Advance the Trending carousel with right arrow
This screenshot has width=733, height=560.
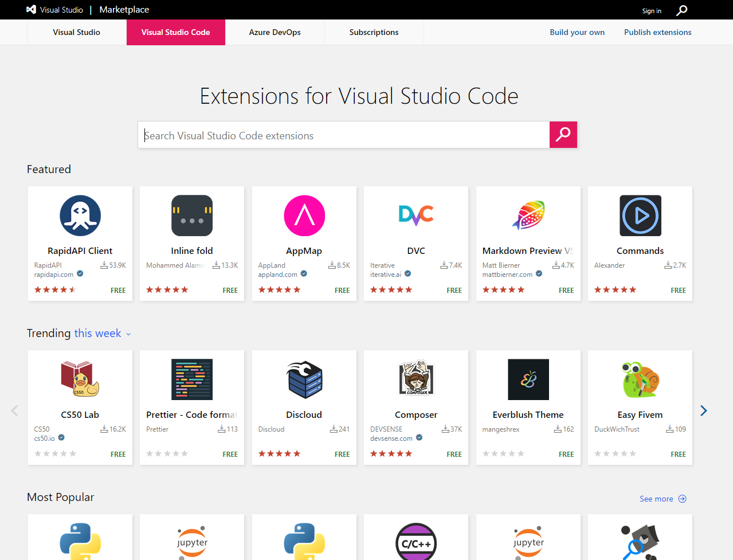[703, 410]
